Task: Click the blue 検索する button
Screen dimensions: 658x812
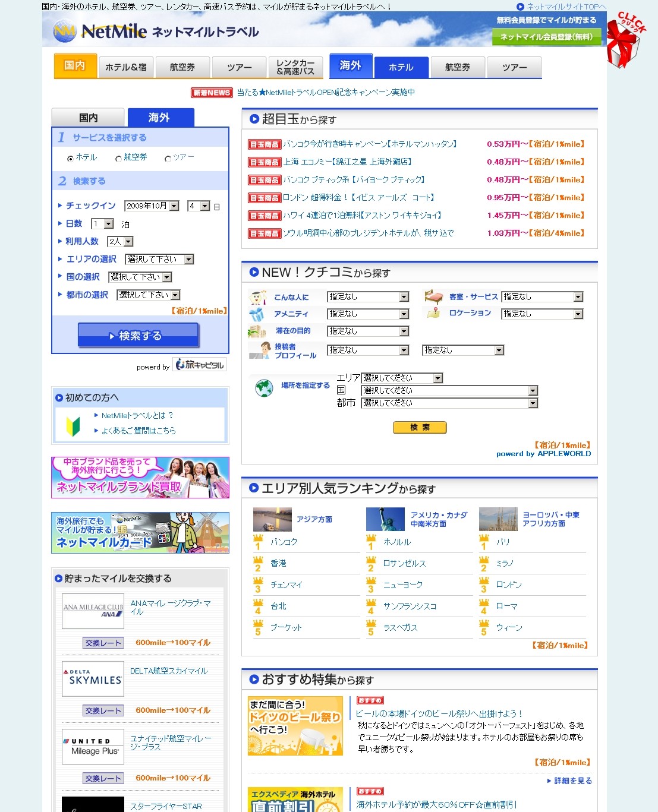Action: (138, 336)
